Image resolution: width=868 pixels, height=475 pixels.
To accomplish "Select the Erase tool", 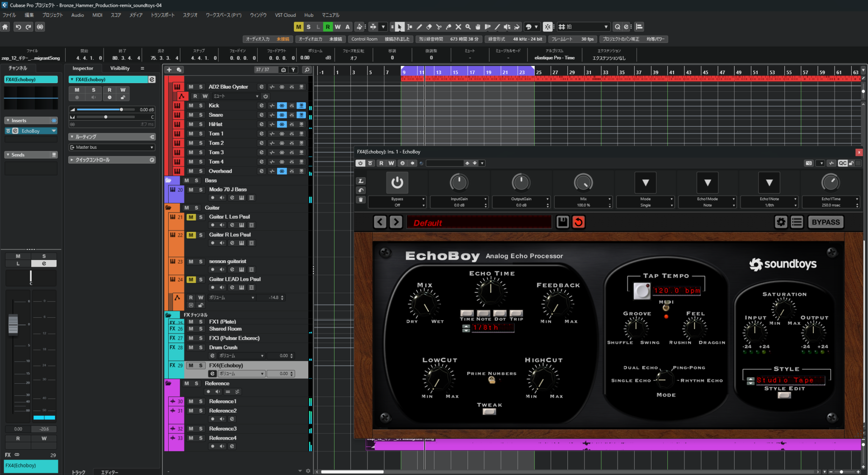I will tap(429, 27).
